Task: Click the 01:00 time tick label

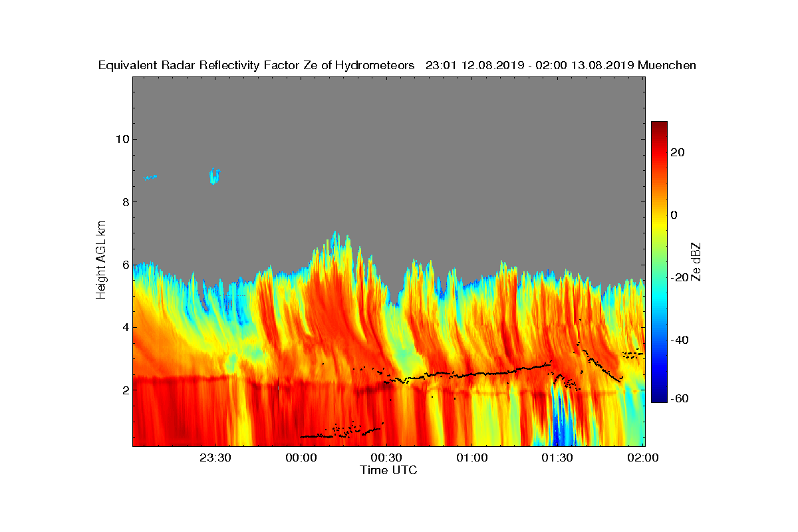Action: 471,458
